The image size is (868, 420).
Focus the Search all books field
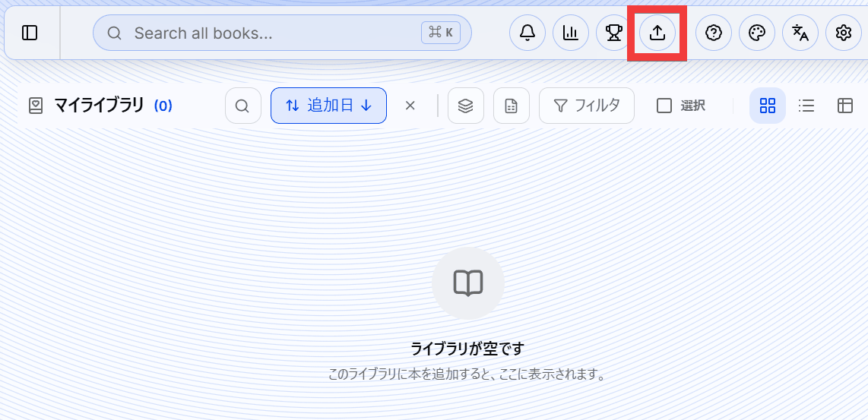coord(282,33)
